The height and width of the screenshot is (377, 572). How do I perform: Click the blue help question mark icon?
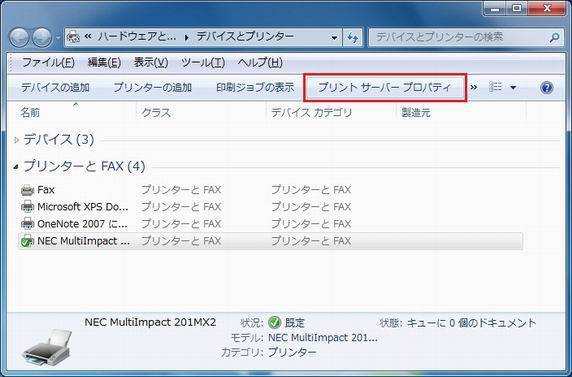point(546,88)
